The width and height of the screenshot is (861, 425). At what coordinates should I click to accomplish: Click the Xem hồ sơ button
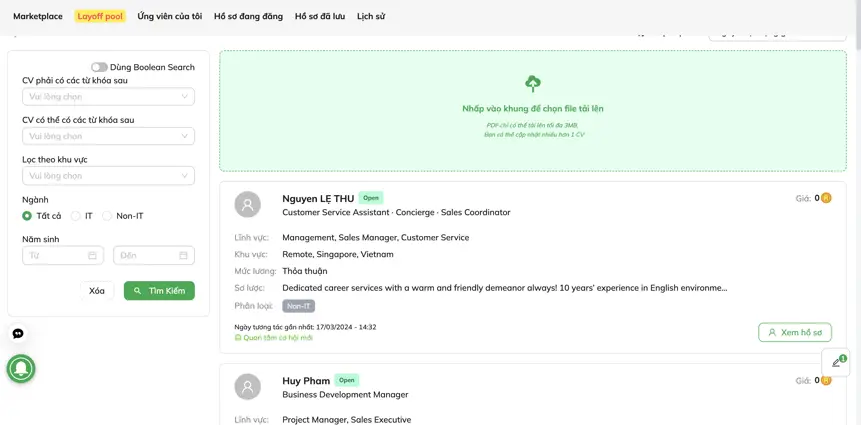(794, 332)
